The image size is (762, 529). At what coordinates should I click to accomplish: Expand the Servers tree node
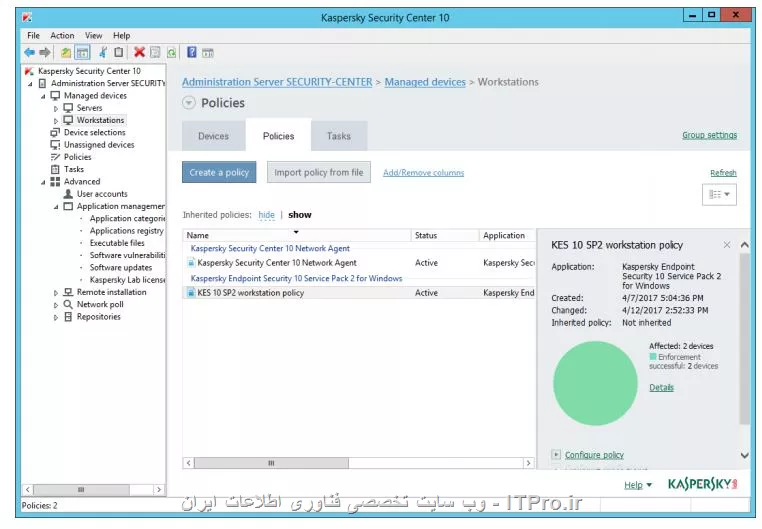pos(55,108)
